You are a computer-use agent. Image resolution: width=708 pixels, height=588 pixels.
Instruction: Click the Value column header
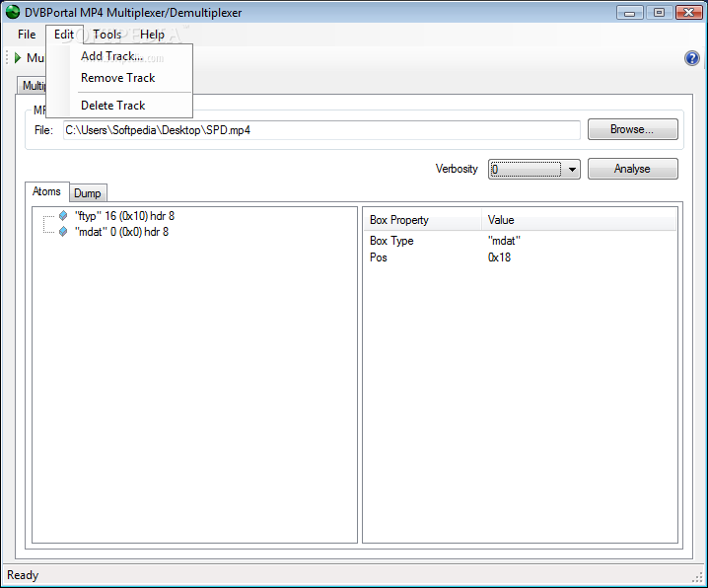(579, 220)
